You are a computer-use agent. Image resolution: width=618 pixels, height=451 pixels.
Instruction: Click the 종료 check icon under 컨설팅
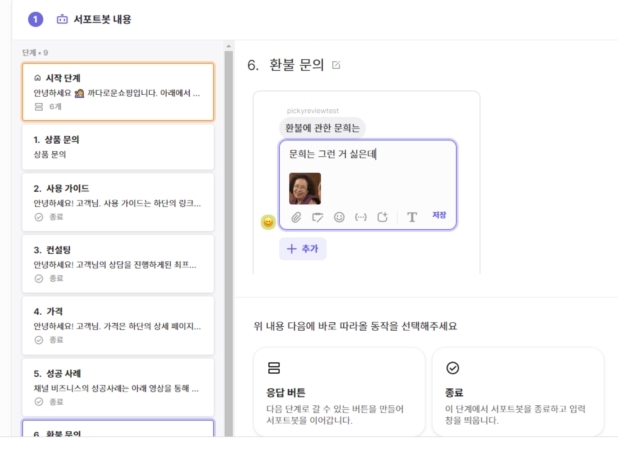(39, 278)
